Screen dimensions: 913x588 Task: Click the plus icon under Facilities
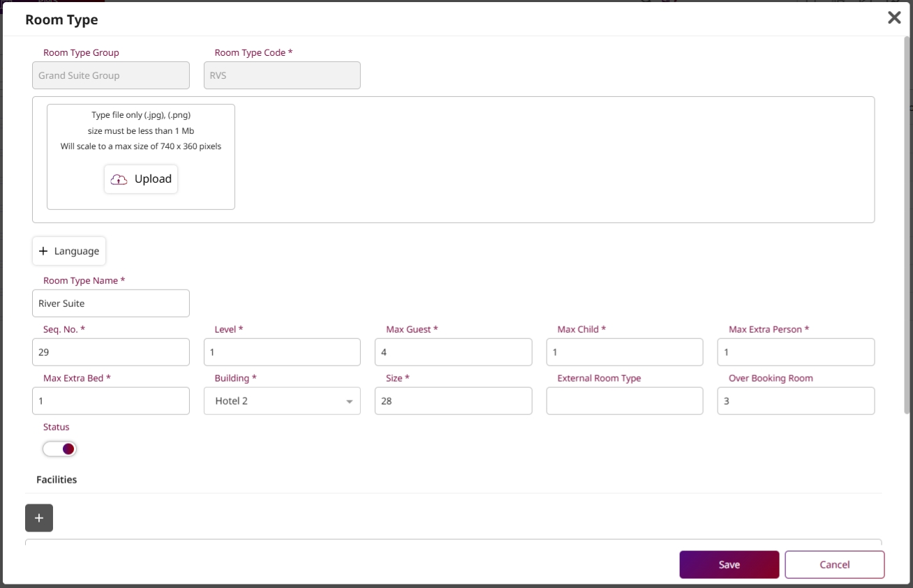[x=39, y=518]
